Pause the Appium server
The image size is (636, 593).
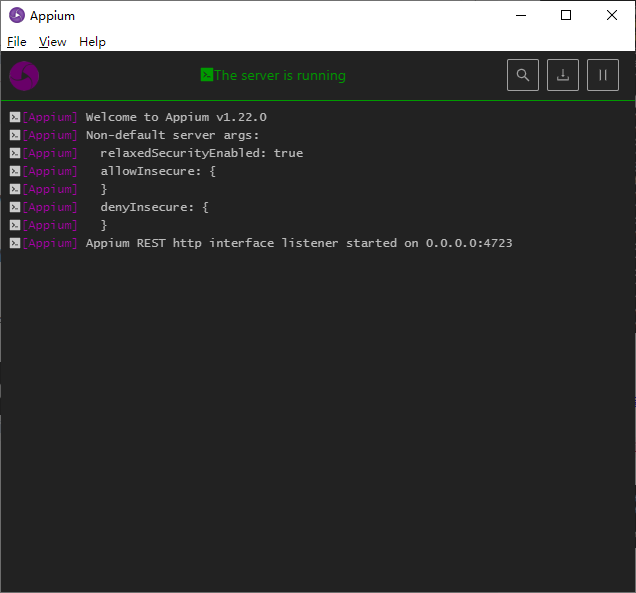coord(603,75)
